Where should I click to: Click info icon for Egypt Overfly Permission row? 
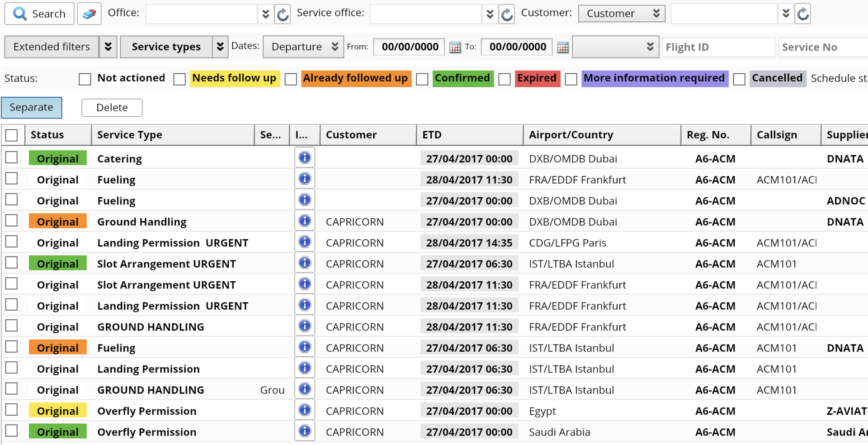pyautogui.click(x=305, y=410)
